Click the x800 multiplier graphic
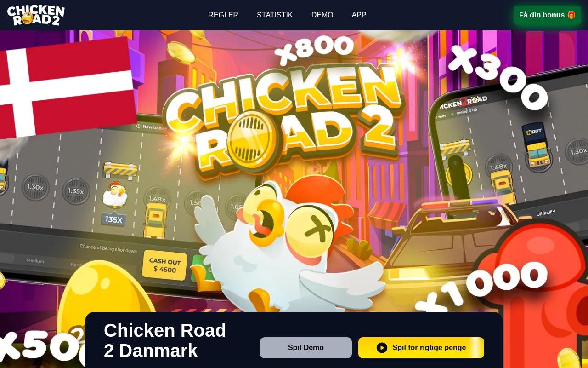Viewport: 588px width, 368px height. point(314,49)
